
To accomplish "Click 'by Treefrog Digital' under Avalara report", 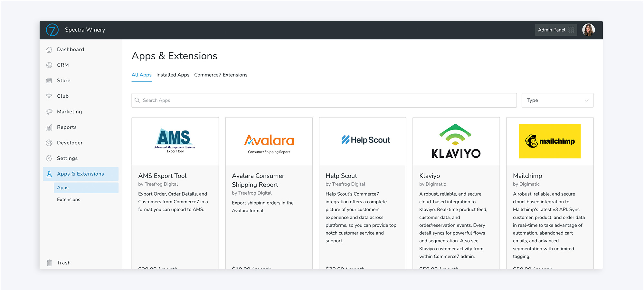I will tap(251, 193).
